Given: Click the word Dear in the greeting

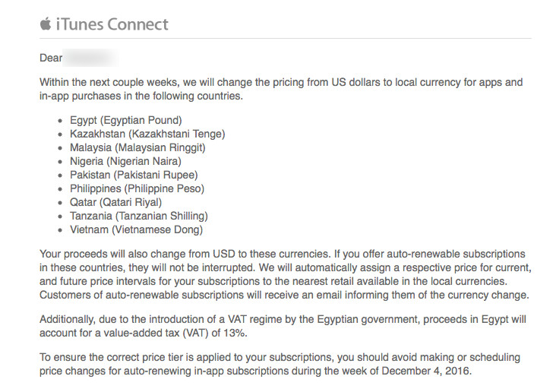Looking at the screenshot, I should (51, 57).
